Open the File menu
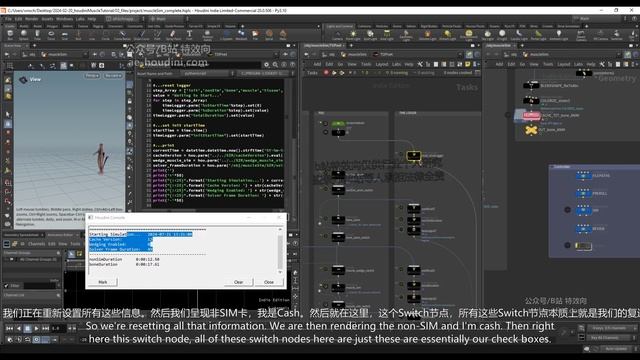The height and width of the screenshot is (360, 640). tap(8, 19)
